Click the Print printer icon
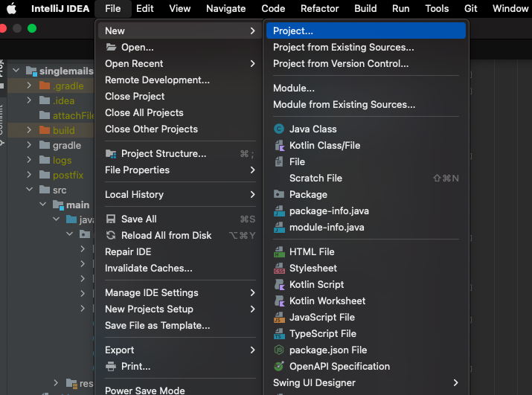This screenshot has width=532, height=395. (111, 367)
